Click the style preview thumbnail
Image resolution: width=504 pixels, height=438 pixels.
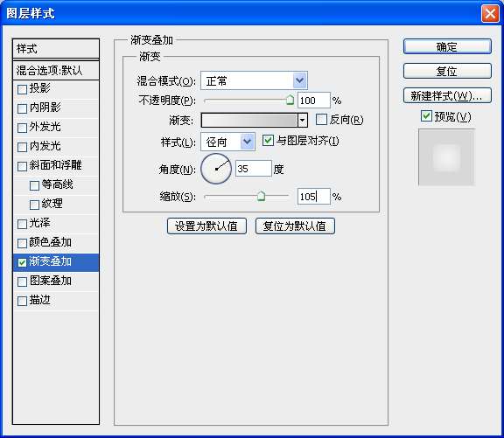point(447,157)
